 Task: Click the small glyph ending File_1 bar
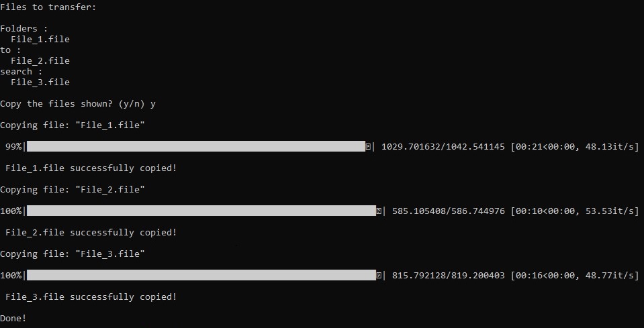pos(368,146)
